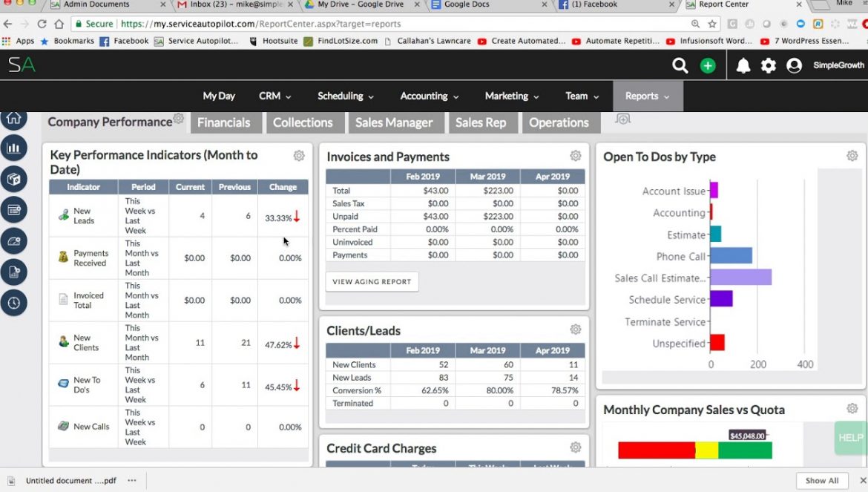Click the red Unspecified bar in the chart
The height and width of the screenshot is (492, 868).
[x=716, y=343]
